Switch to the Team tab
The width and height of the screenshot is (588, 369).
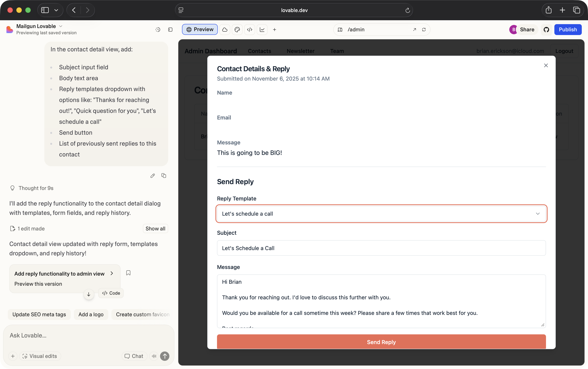pos(337,51)
